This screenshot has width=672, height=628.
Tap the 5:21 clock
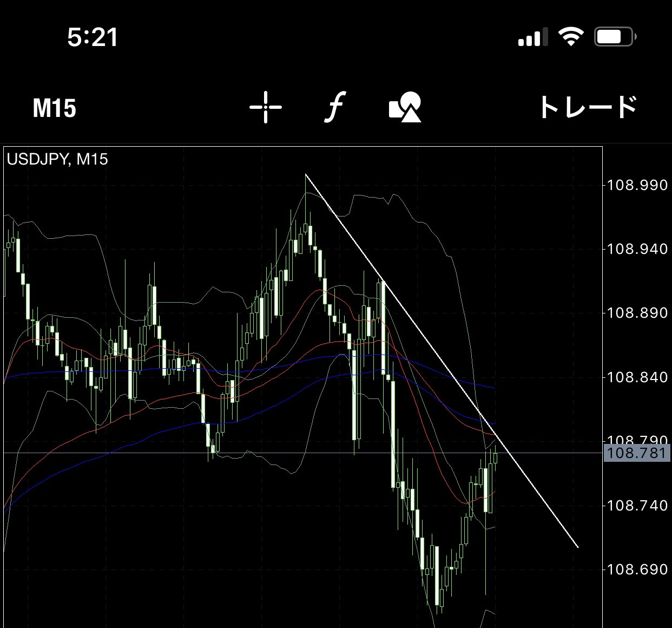pos(93,37)
